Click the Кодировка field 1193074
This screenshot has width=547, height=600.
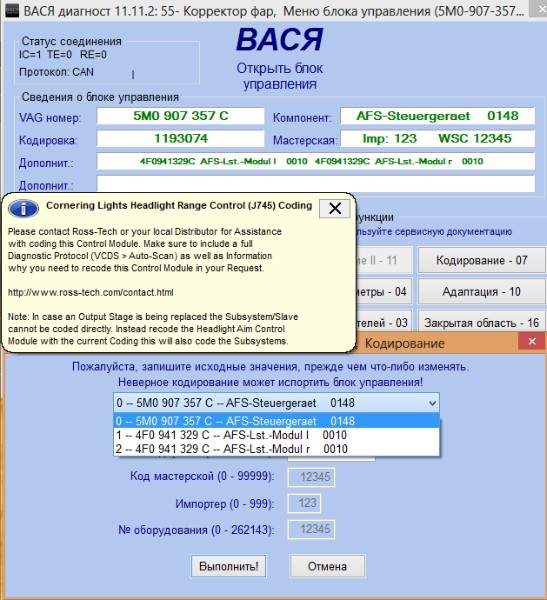(180, 139)
